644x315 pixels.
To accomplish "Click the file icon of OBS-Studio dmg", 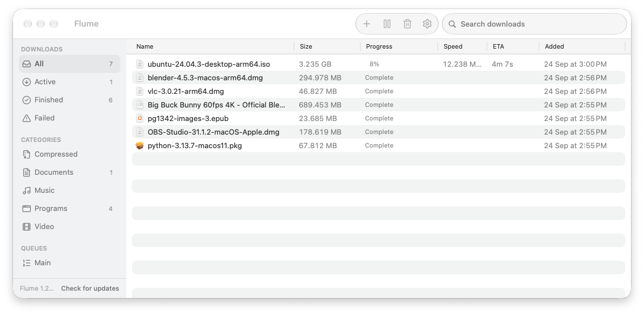I will tap(140, 132).
